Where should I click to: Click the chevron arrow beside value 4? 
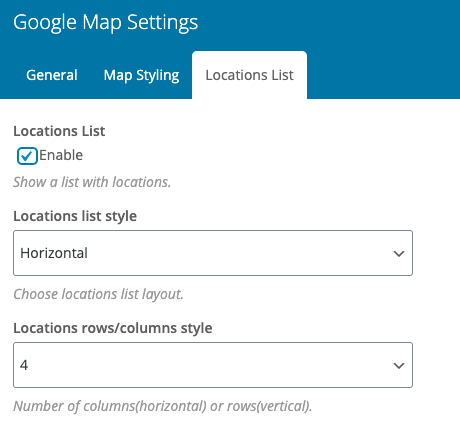tap(399, 366)
